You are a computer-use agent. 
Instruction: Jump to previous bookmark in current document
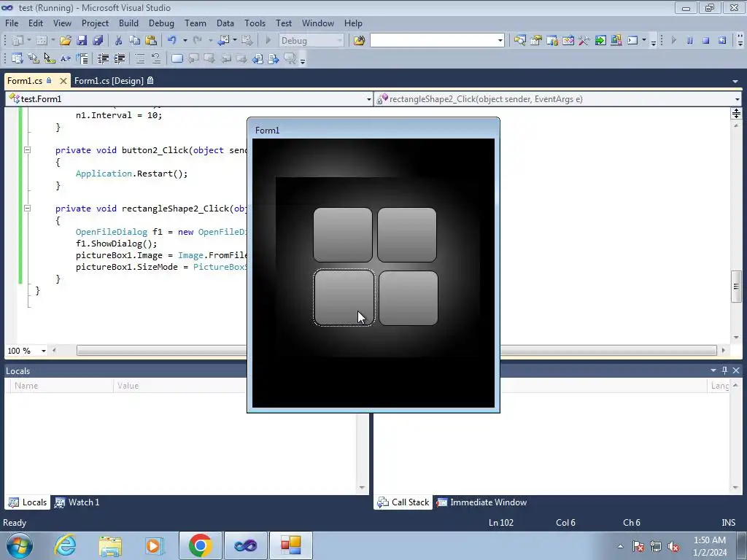[258, 58]
